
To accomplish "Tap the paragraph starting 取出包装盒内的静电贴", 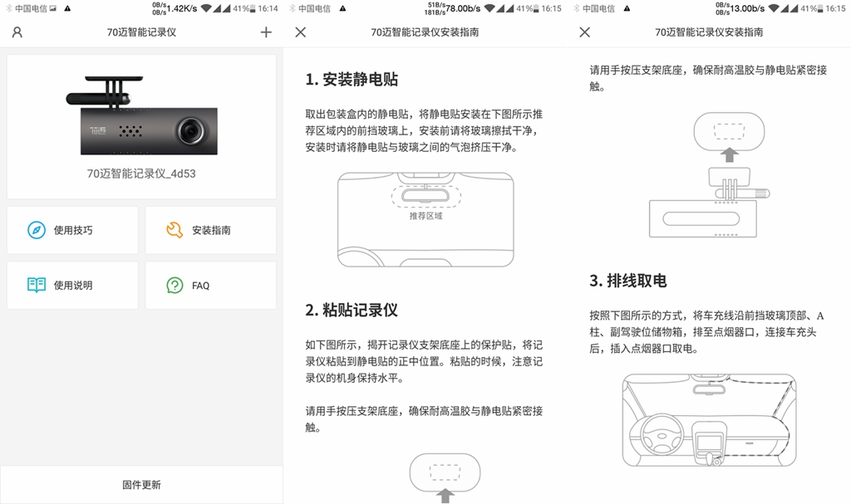I will point(424,130).
